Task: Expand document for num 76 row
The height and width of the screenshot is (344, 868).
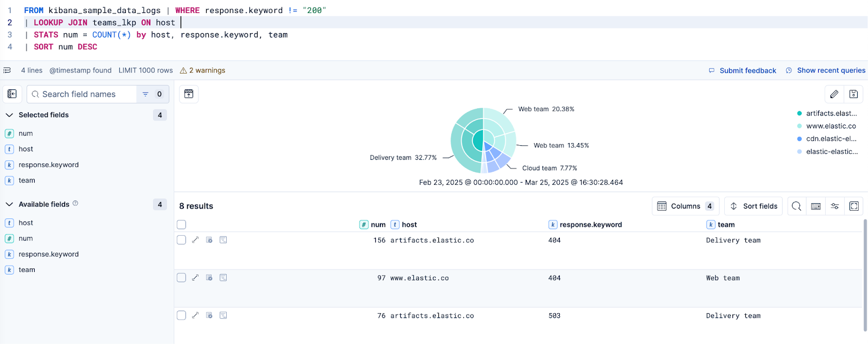Action: click(195, 315)
